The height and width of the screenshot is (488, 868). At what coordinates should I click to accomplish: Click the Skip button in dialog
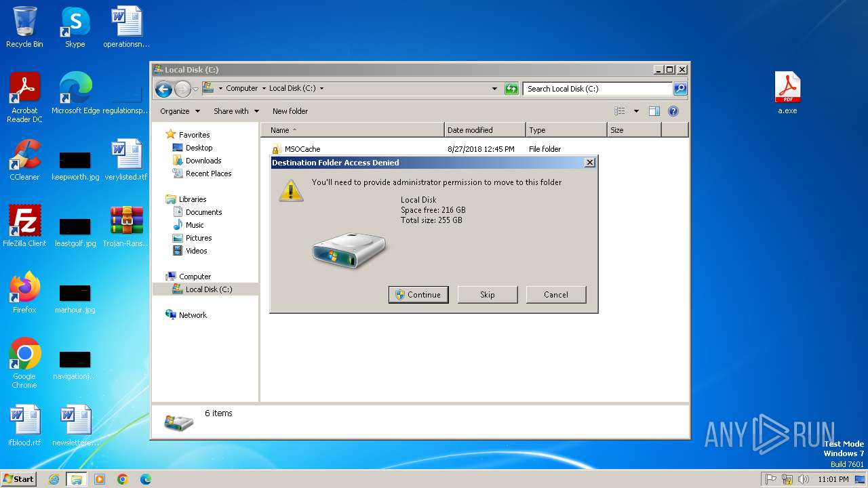[x=488, y=295]
